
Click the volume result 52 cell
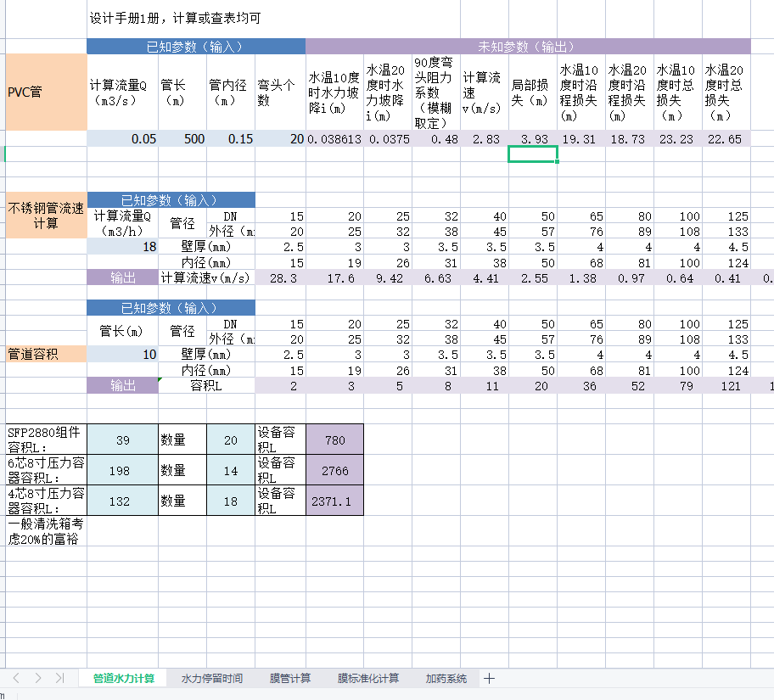[630, 385]
